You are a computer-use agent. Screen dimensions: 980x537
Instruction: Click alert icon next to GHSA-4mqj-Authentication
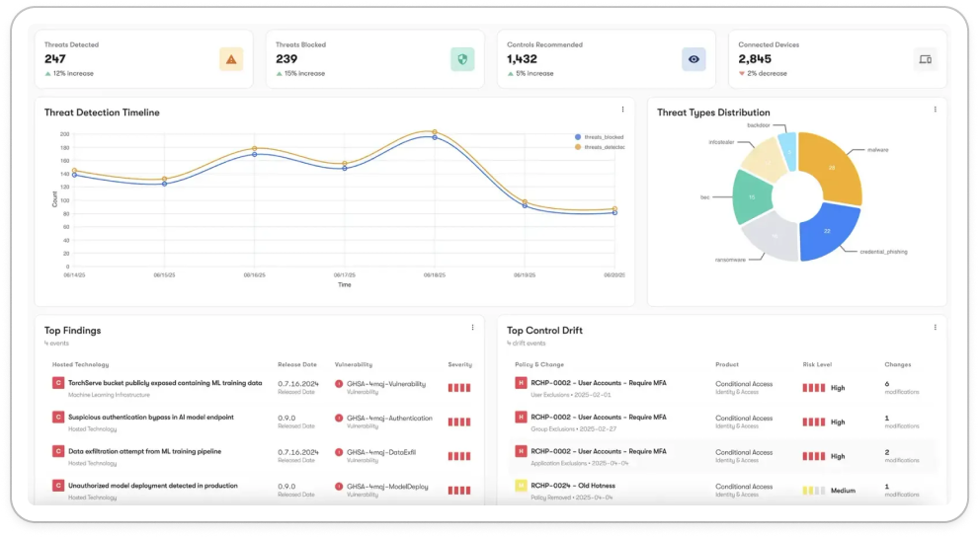(339, 418)
